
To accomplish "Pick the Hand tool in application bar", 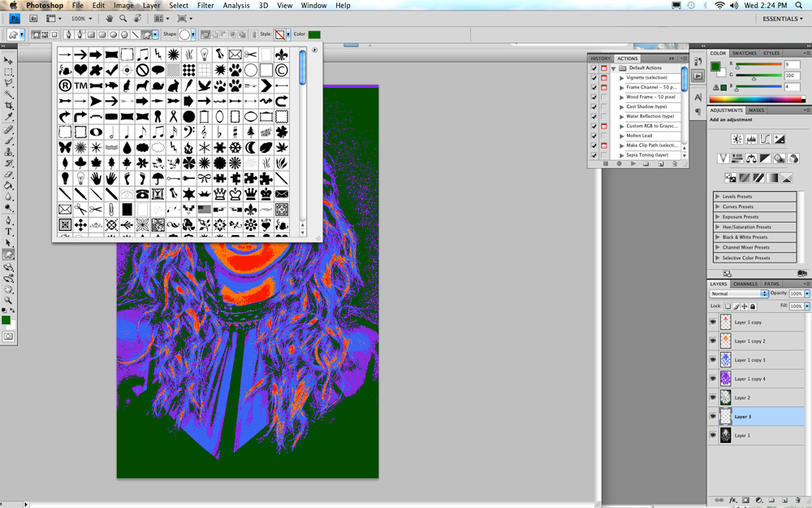I will tap(110, 18).
